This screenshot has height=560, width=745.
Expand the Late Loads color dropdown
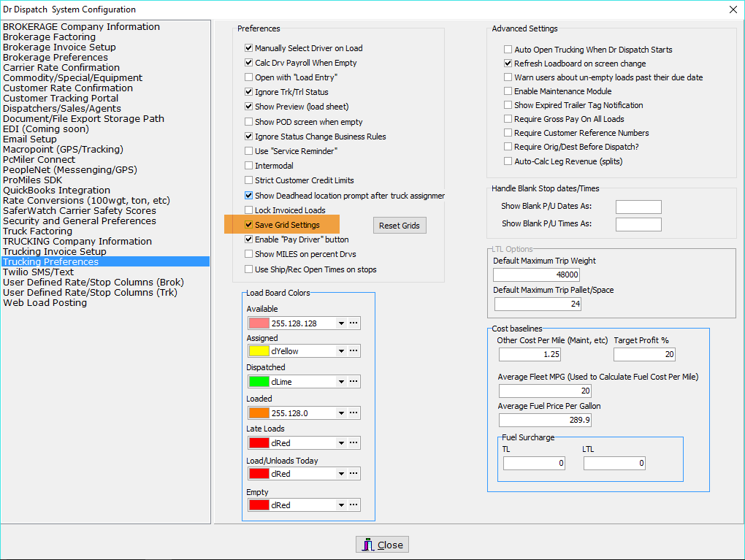[341, 442]
